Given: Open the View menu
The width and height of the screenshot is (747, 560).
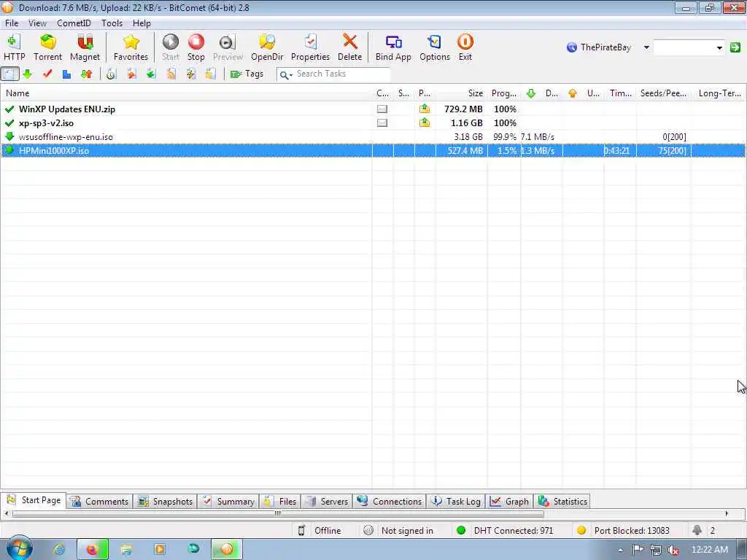Looking at the screenshot, I should 37,23.
